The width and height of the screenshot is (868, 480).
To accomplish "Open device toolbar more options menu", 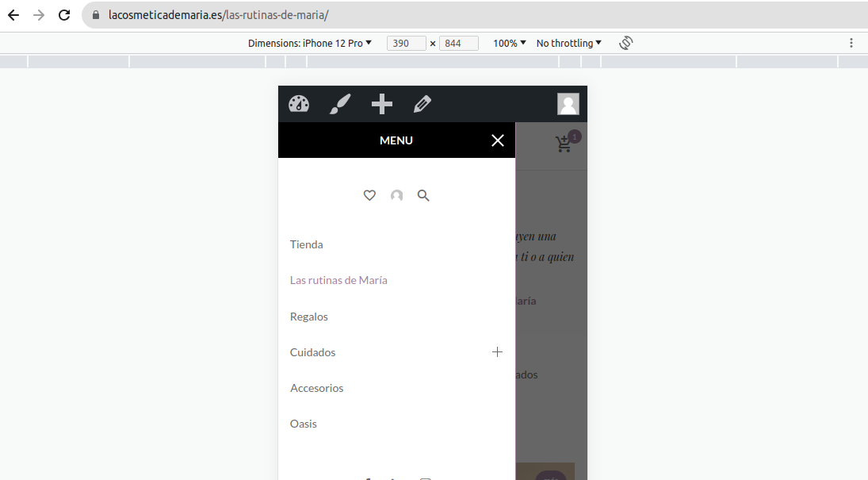I will [851, 43].
